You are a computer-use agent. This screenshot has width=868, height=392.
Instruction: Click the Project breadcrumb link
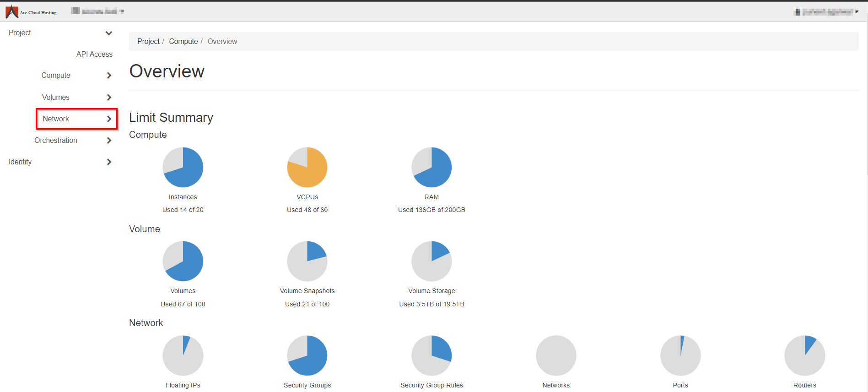[x=148, y=42]
